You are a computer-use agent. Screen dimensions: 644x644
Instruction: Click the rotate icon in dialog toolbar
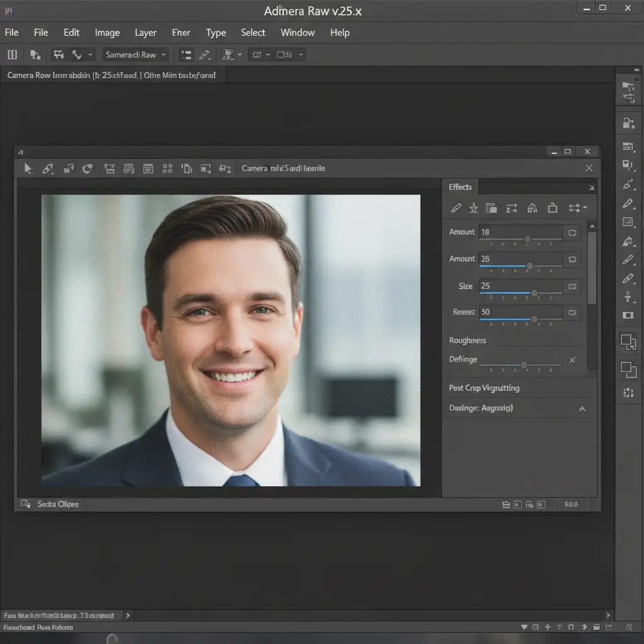click(87, 169)
